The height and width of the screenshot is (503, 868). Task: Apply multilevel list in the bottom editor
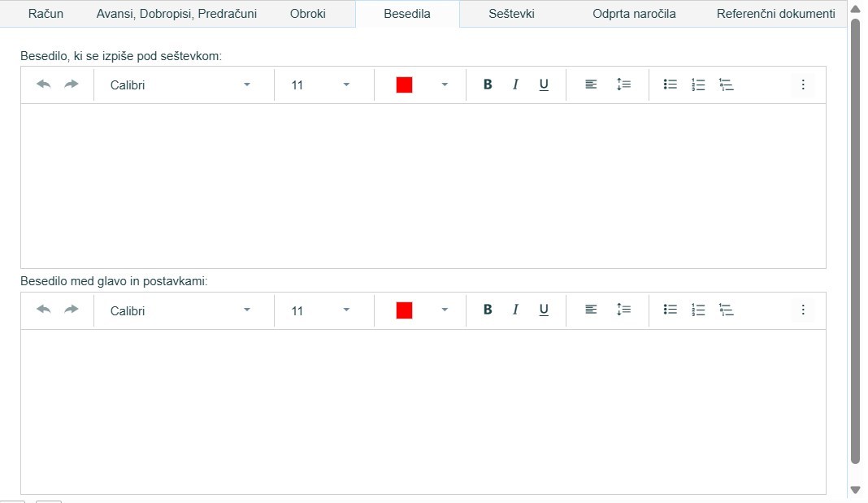[x=727, y=310]
